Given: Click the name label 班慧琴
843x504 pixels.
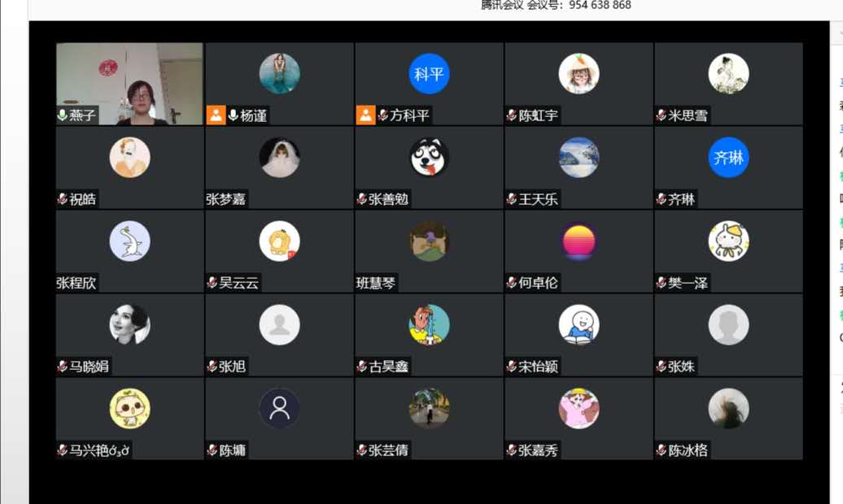Looking at the screenshot, I should [x=376, y=283].
